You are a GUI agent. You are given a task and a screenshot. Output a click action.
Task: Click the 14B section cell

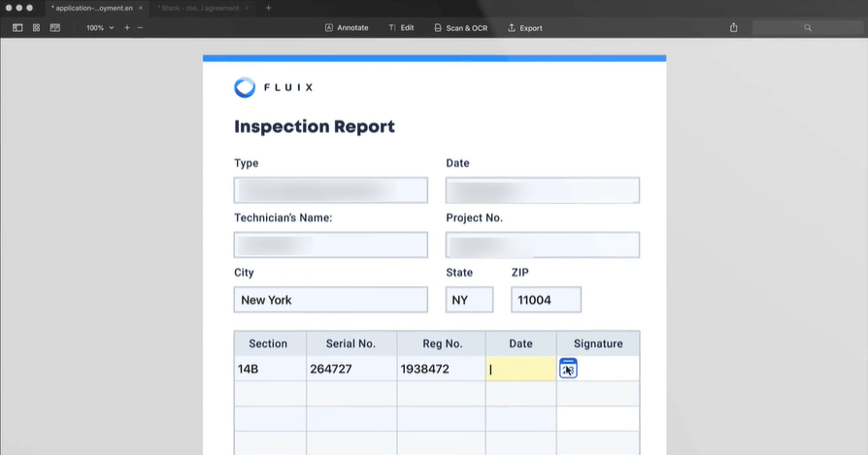(x=270, y=369)
